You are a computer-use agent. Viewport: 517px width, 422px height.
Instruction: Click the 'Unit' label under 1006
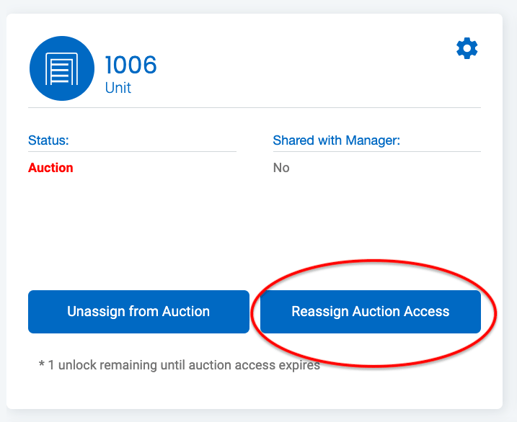[x=118, y=88]
